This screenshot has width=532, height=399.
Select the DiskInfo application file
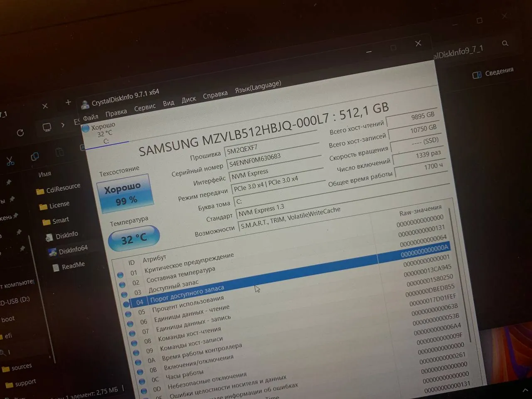62,236
